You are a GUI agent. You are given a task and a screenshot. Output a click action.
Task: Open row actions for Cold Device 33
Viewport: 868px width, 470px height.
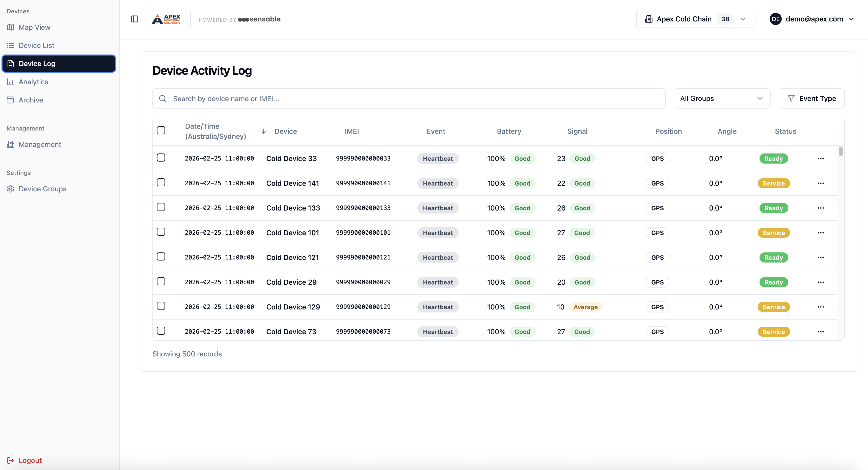click(821, 159)
